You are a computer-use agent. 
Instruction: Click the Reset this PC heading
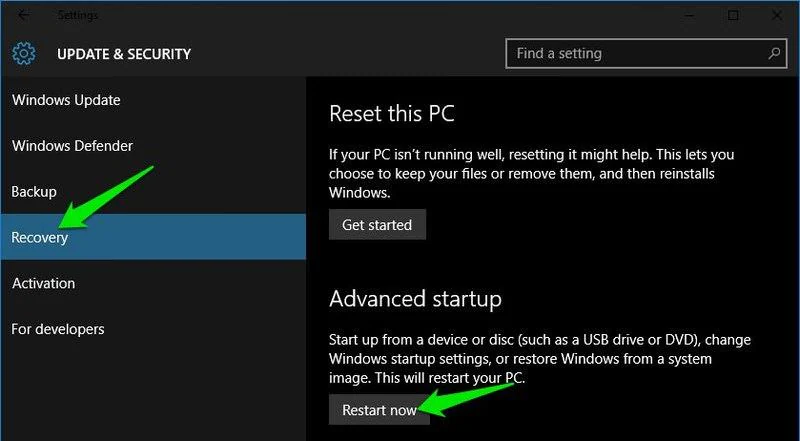click(x=392, y=113)
